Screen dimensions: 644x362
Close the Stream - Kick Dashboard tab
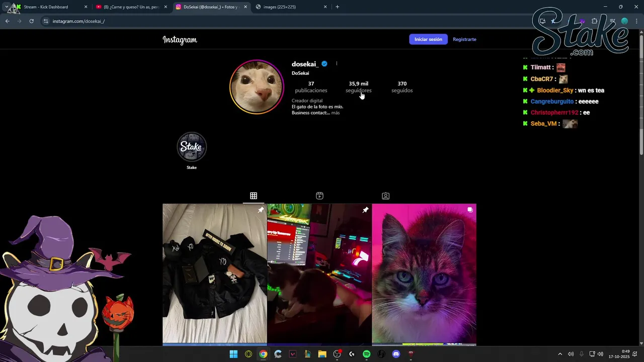point(86,7)
